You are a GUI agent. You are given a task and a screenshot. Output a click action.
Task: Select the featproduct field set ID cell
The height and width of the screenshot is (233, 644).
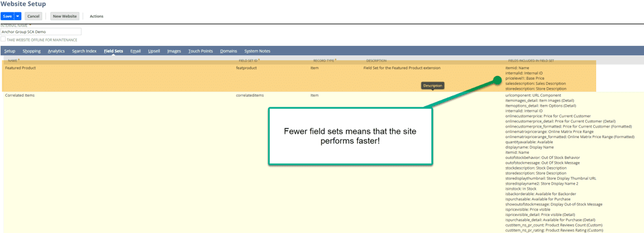pyautogui.click(x=247, y=68)
